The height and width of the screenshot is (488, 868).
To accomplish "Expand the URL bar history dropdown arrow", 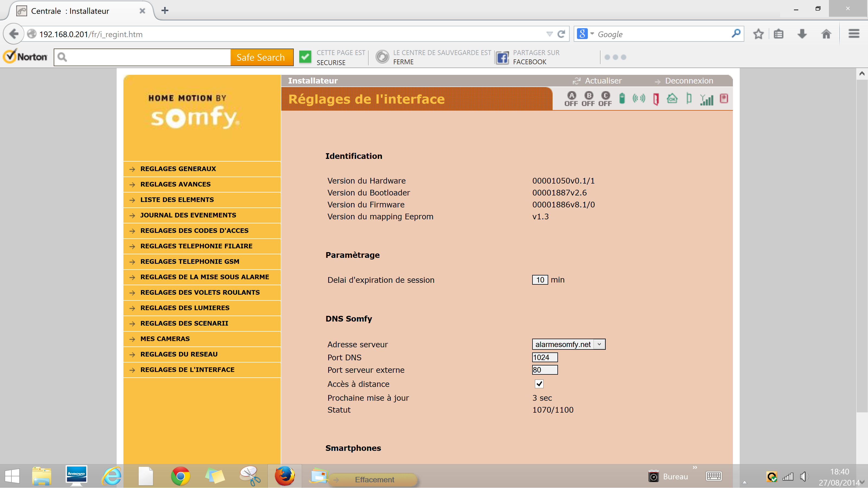I will click(x=549, y=34).
